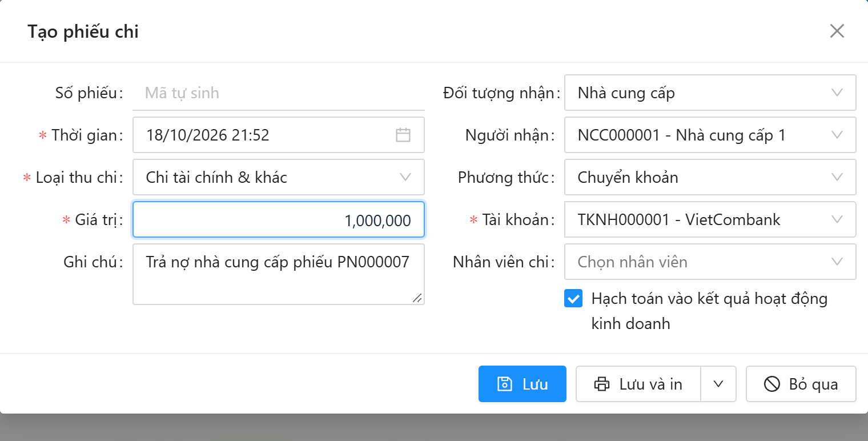
Task: Click the resize grip of the Ghi chú textarea
Action: pyautogui.click(x=417, y=298)
